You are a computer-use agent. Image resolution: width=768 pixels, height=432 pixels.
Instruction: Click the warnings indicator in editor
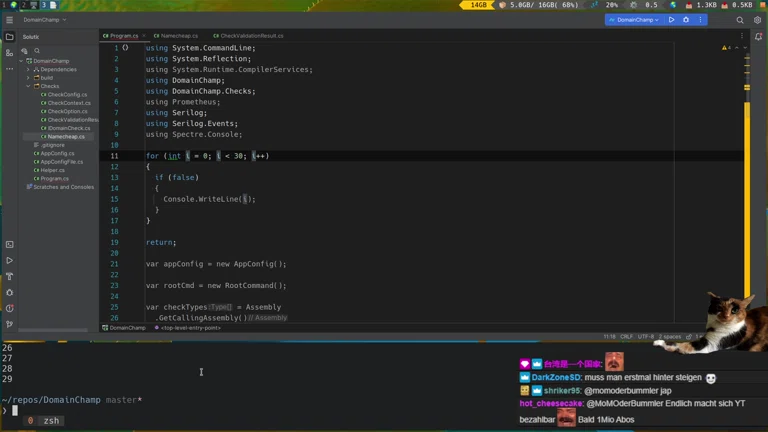point(726,48)
